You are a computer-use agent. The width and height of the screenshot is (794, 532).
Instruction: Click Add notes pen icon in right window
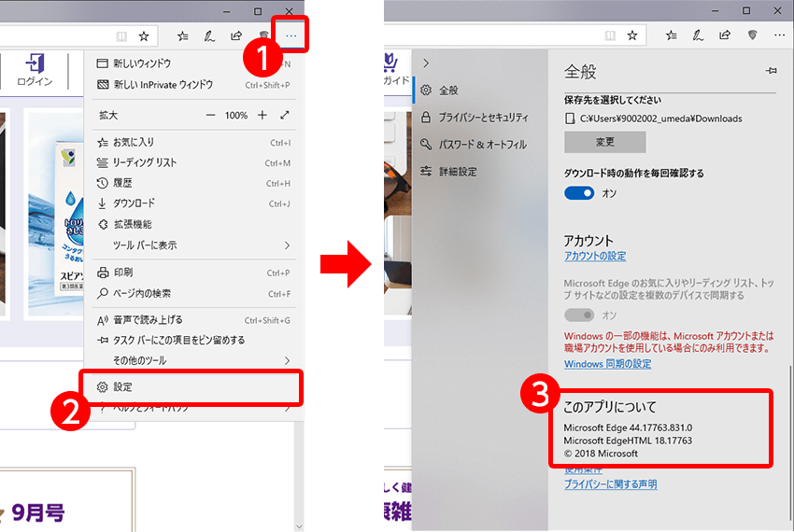tap(698, 35)
